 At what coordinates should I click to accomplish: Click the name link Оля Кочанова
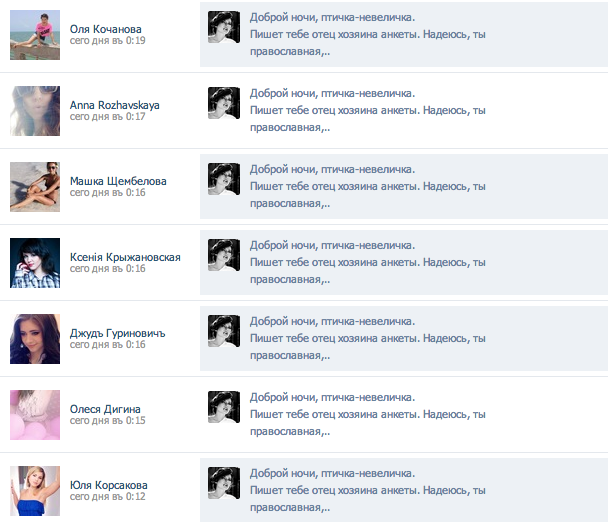[x=105, y=29]
